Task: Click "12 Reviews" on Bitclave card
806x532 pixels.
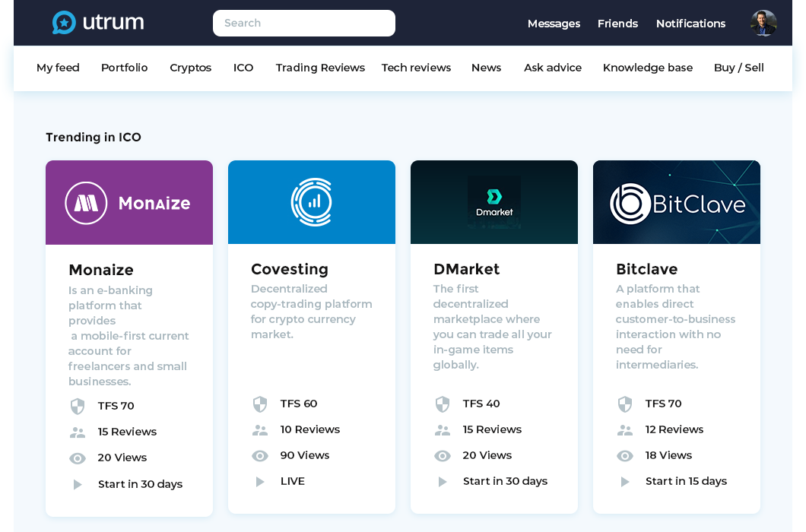Action: point(674,429)
